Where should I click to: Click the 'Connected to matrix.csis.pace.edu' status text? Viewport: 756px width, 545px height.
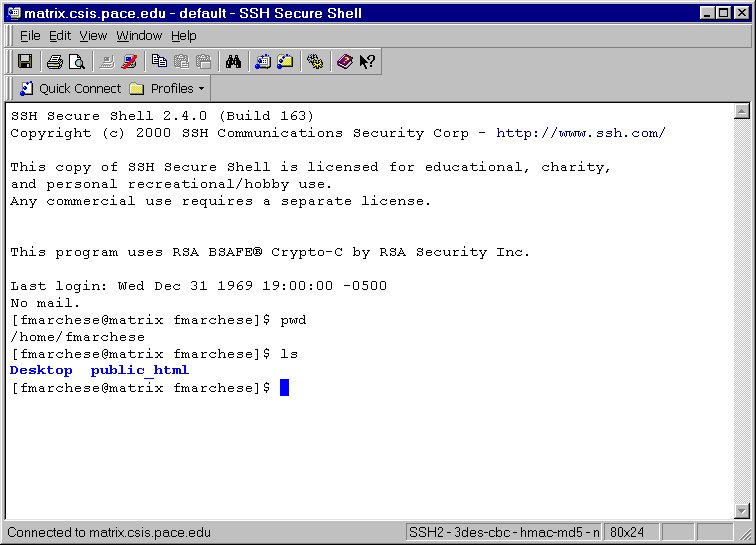[x=109, y=532]
